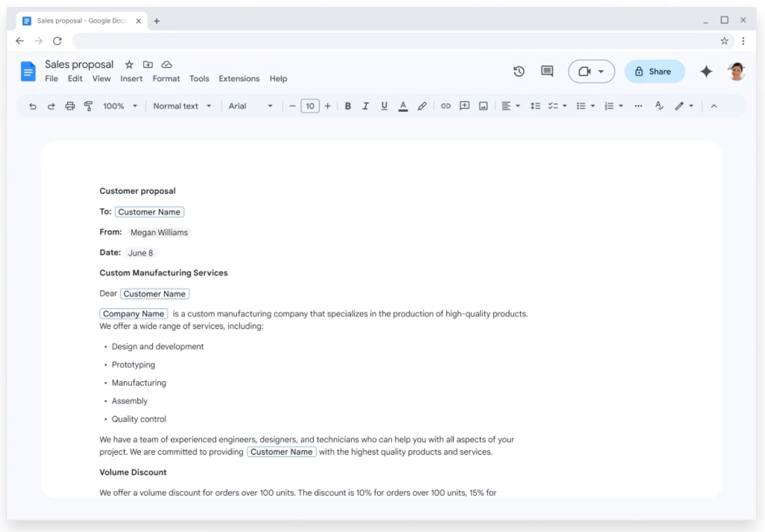Toggle underline formatting
Screen dimensions: 765x532
384,106
